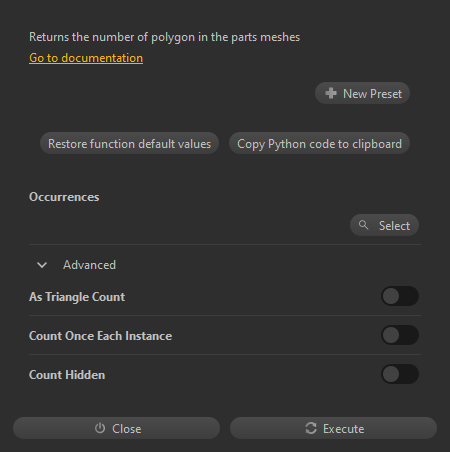Click the magnifier icon beside Select
This screenshot has height=452, width=450.
364,225
